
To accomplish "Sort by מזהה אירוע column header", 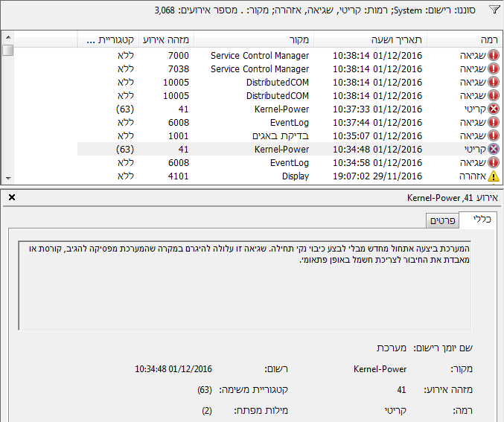I will coord(166,40).
